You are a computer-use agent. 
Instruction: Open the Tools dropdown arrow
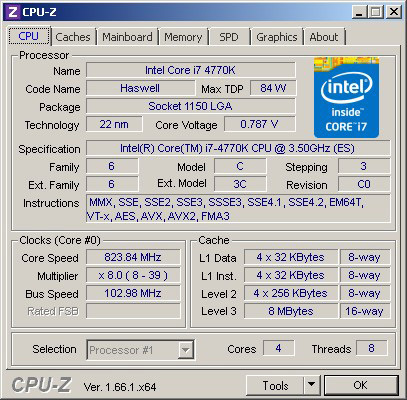312,385
